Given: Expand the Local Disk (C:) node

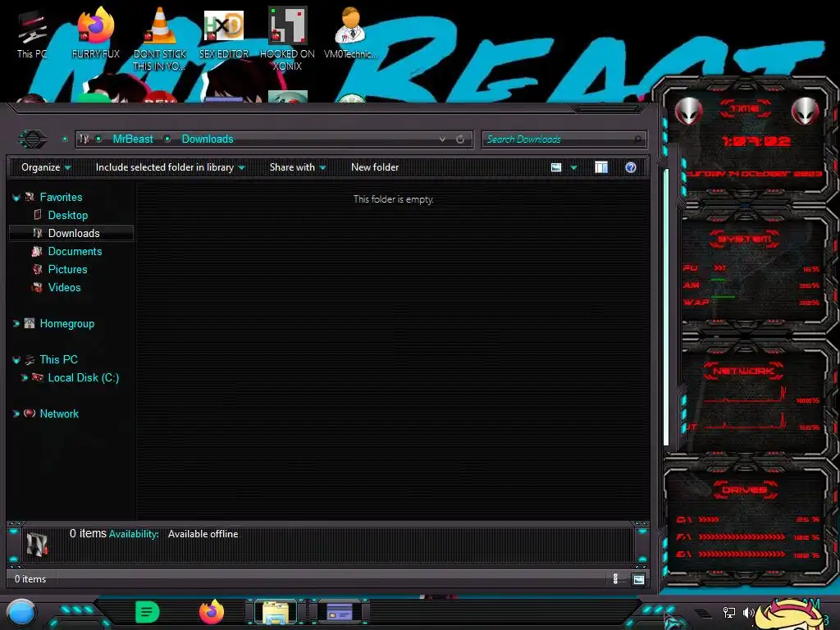Looking at the screenshot, I should pos(24,377).
